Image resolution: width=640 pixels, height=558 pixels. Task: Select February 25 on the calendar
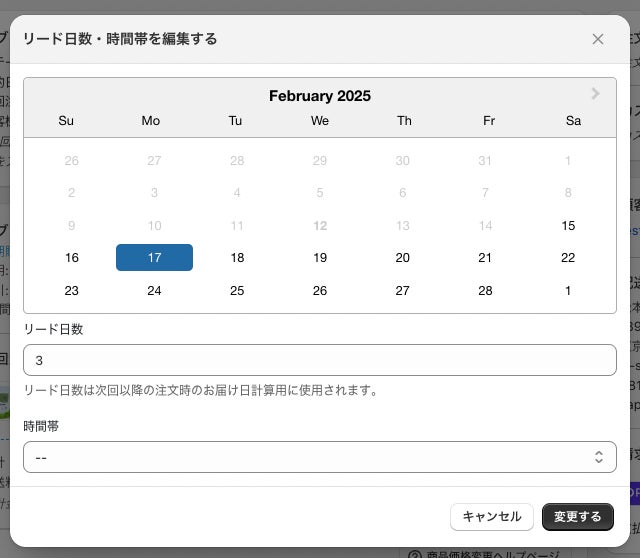(237, 291)
